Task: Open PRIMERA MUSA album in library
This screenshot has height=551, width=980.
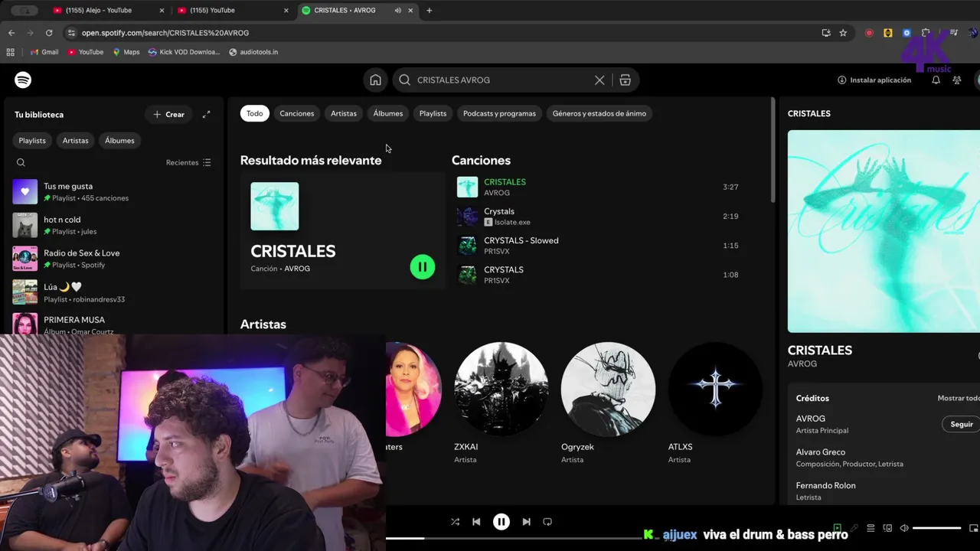Action: point(113,324)
